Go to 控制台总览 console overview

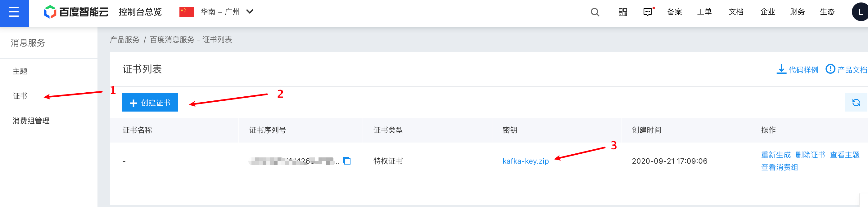pos(140,12)
